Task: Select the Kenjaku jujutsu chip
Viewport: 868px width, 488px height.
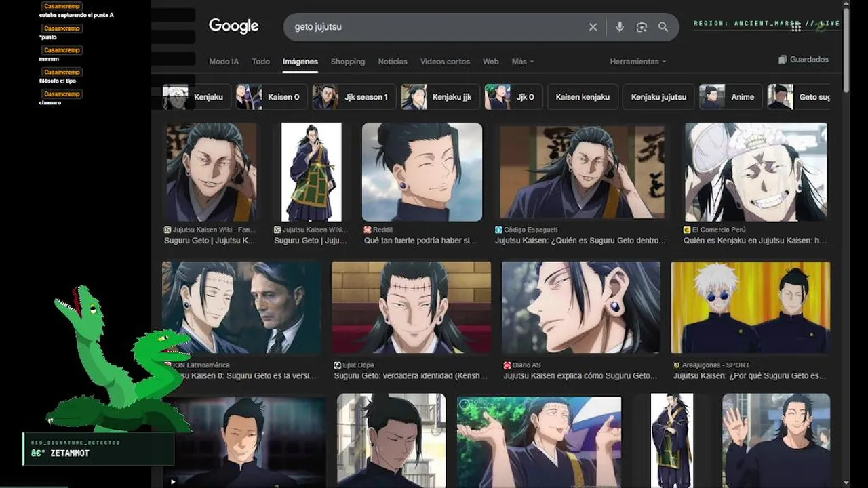Action: point(658,97)
